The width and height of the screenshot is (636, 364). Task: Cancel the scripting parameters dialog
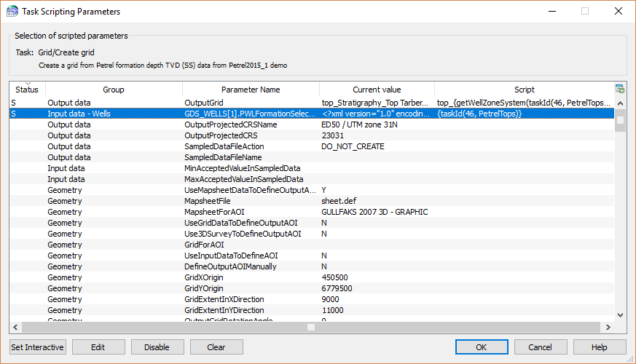(x=540, y=347)
